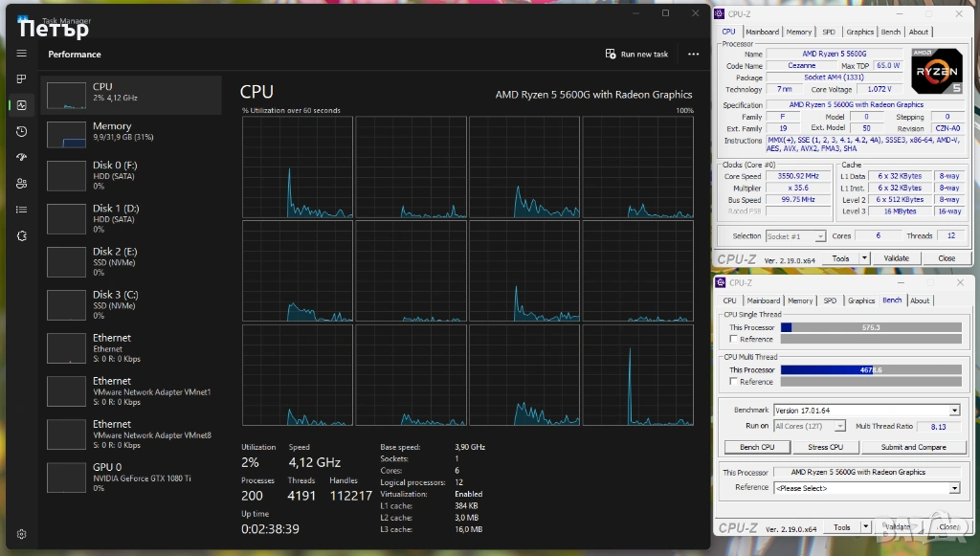Select Memory performance entry
The height and width of the screenshot is (556, 980).
131,134
